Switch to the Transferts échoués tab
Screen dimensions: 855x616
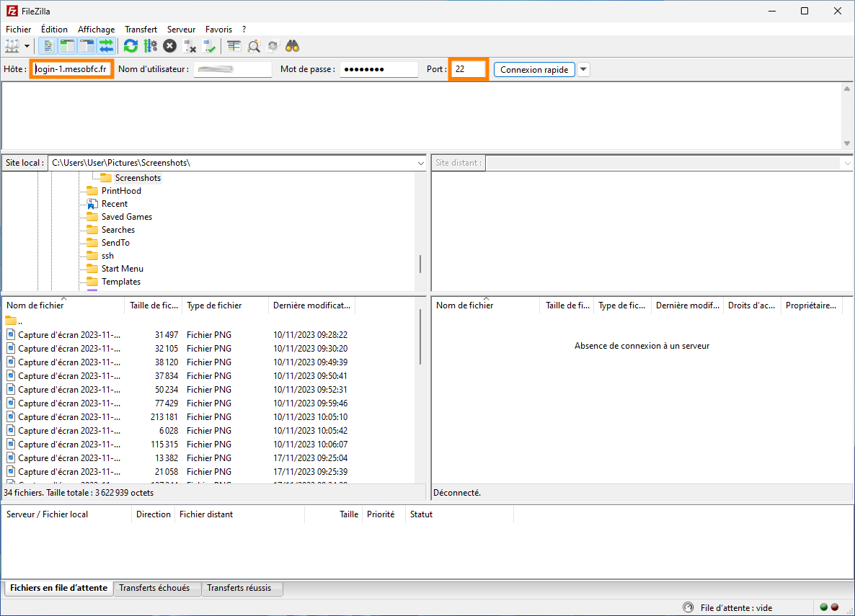coord(156,588)
